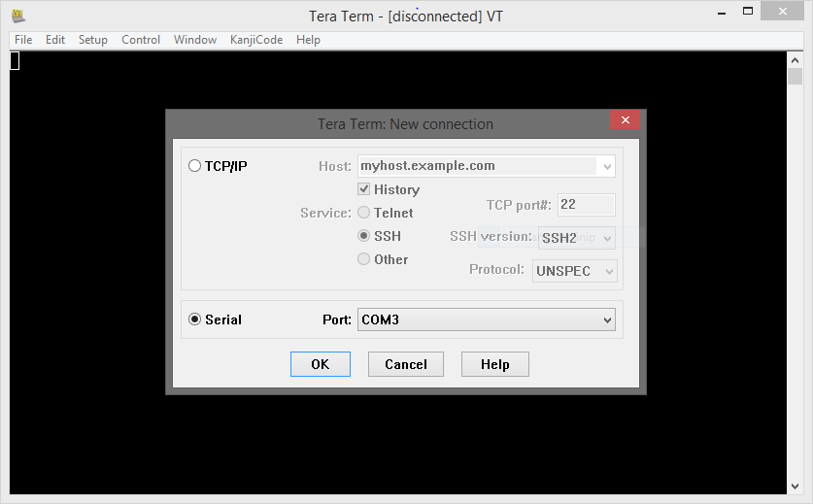This screenshot has height=504, width=813.
Task: Close the Tera Term main window
Action: [x=782, y=11]
